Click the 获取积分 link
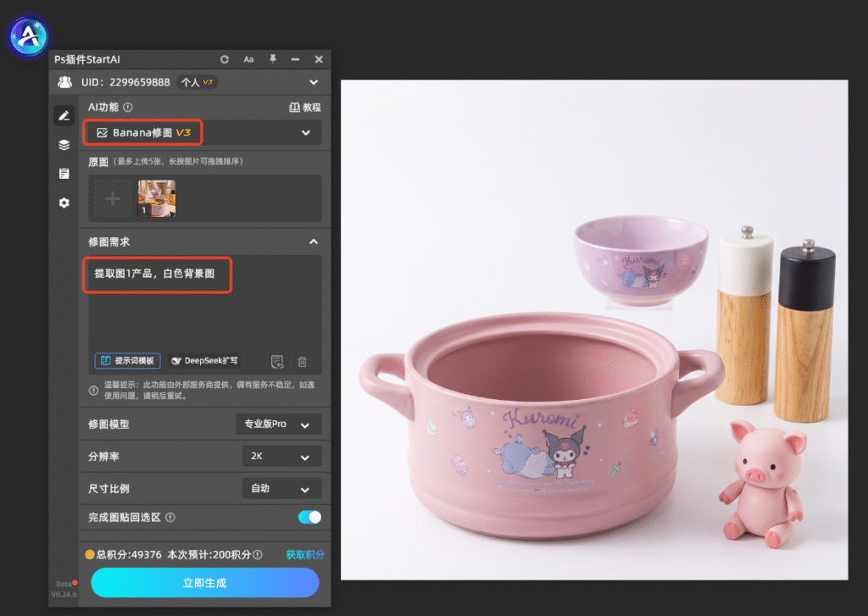 (x=305, y=554)
